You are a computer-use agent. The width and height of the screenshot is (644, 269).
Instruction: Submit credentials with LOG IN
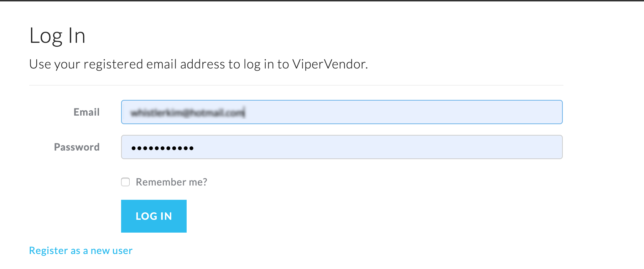(x=154, y=216)
